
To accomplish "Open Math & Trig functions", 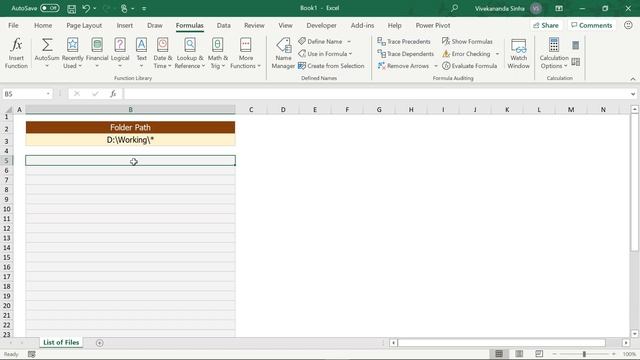I will point(218,53).
